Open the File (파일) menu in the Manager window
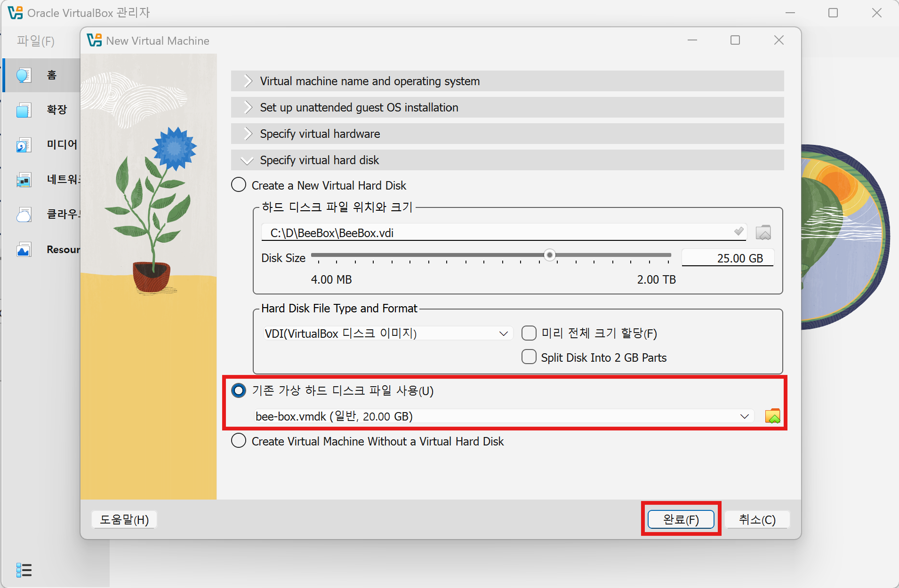The image size is (899, 588). (36, 41)
